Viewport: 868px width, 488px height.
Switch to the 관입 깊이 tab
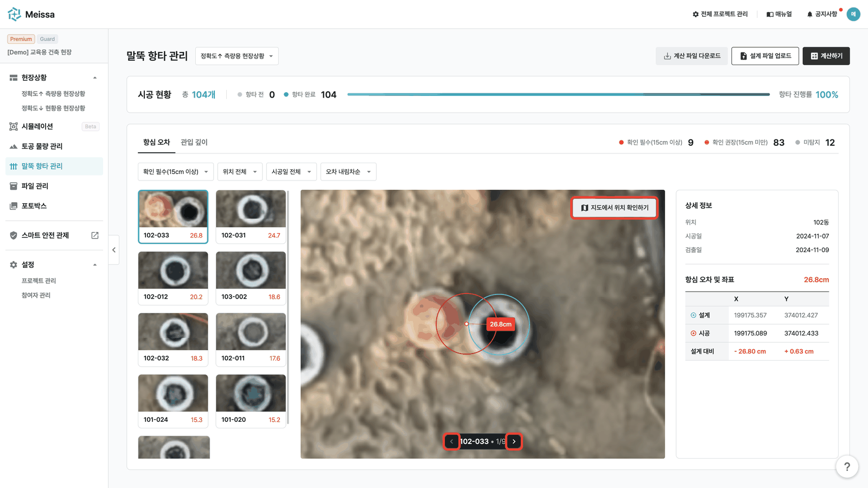194,142
